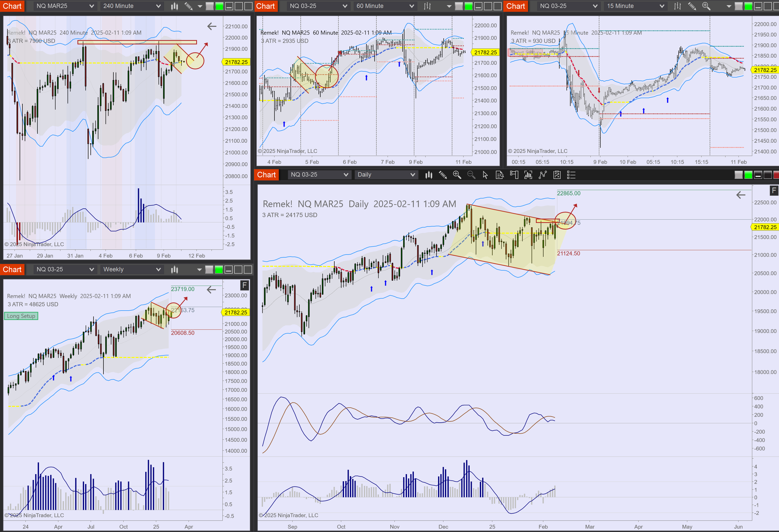Click zoom in on the Daily chart toolbar
Viewport: 779px width, 532px height.
pos(457,174)
